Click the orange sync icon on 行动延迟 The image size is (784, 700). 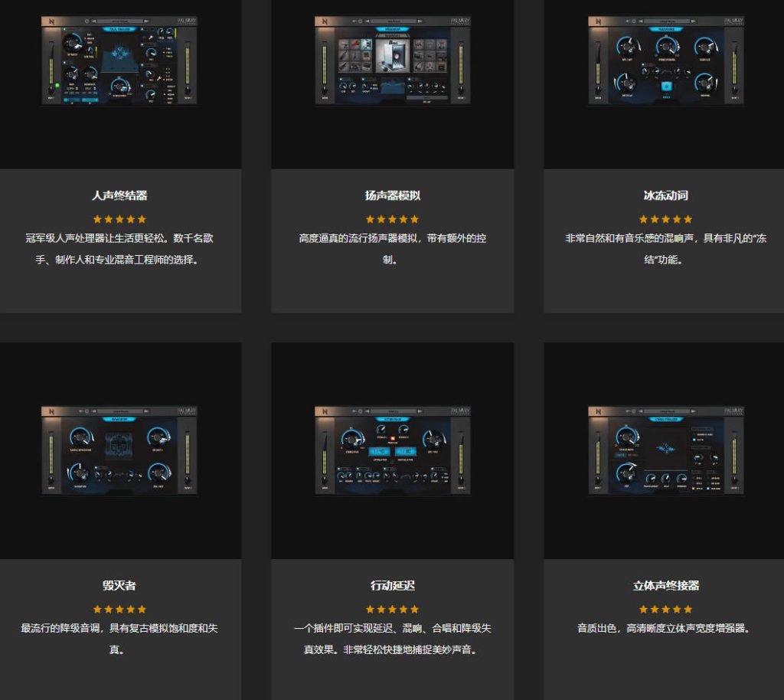[392, 439]
